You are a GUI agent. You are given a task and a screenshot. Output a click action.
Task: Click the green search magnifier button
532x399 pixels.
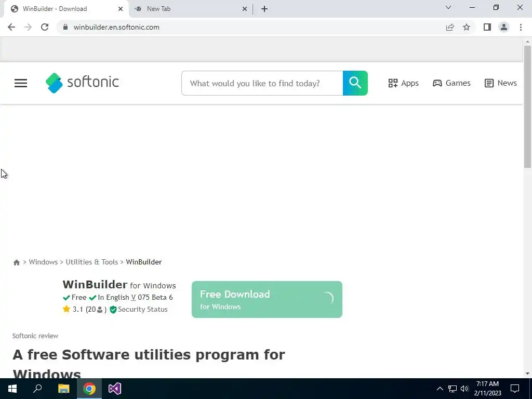click(355, 83)
